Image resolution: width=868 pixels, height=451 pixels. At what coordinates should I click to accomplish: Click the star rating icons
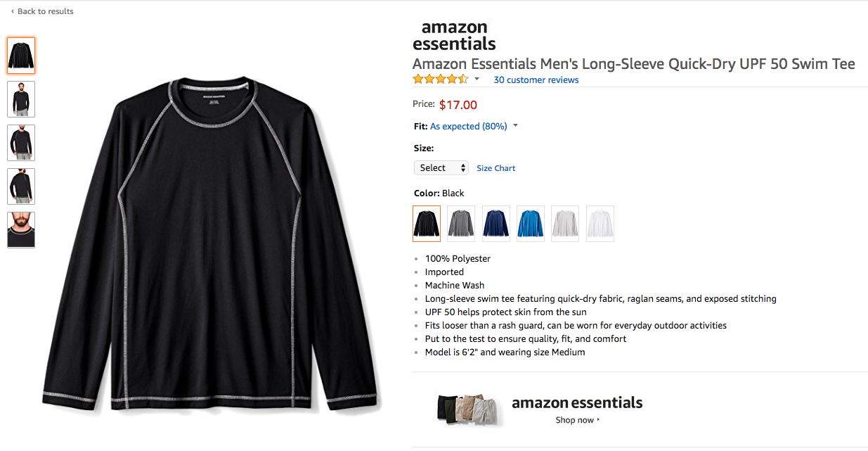440,80
